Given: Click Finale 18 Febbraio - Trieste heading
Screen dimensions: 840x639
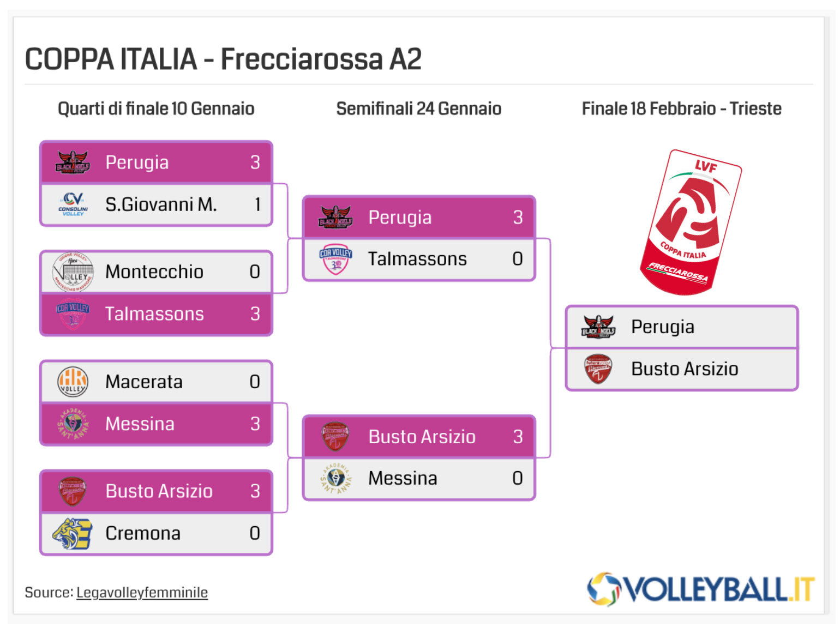Looking at the screenshot, I should pos(682,108).
